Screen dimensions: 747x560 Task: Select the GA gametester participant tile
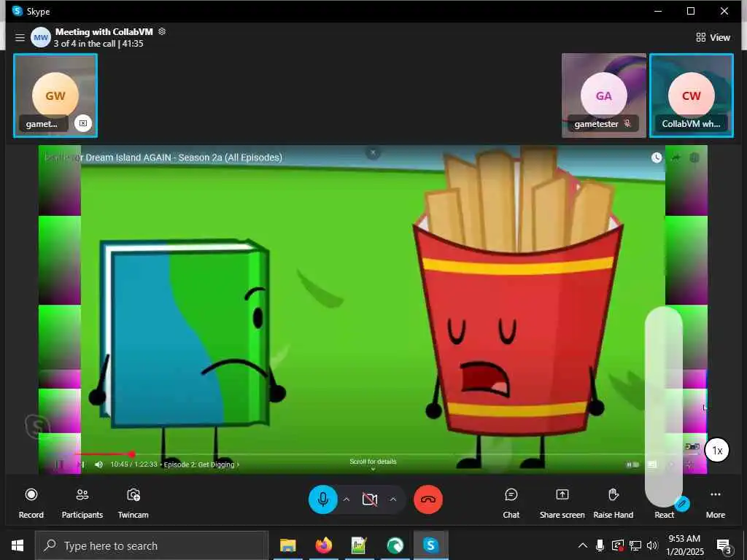point(603,96)
